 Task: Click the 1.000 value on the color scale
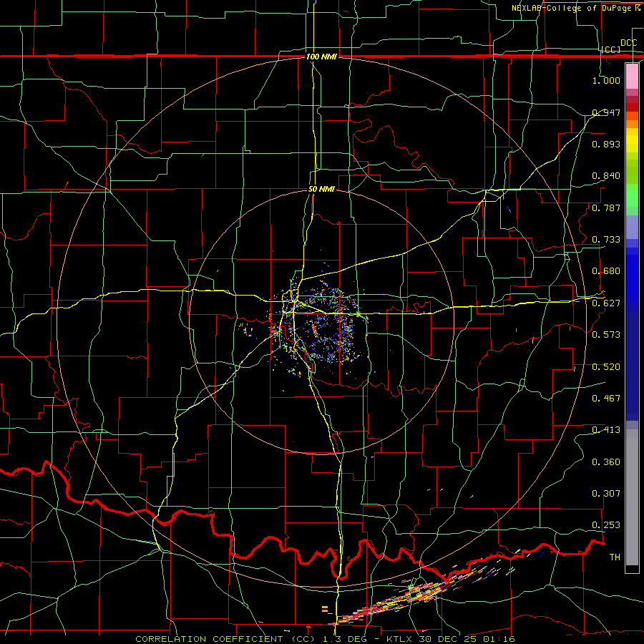coord(606,80)
